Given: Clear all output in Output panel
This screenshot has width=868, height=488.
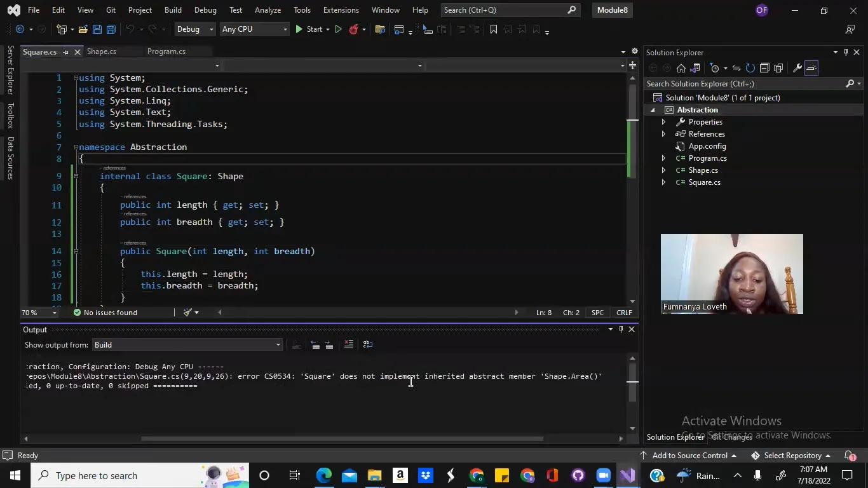Looking at the screenshot, I should (x=348, y=344).
